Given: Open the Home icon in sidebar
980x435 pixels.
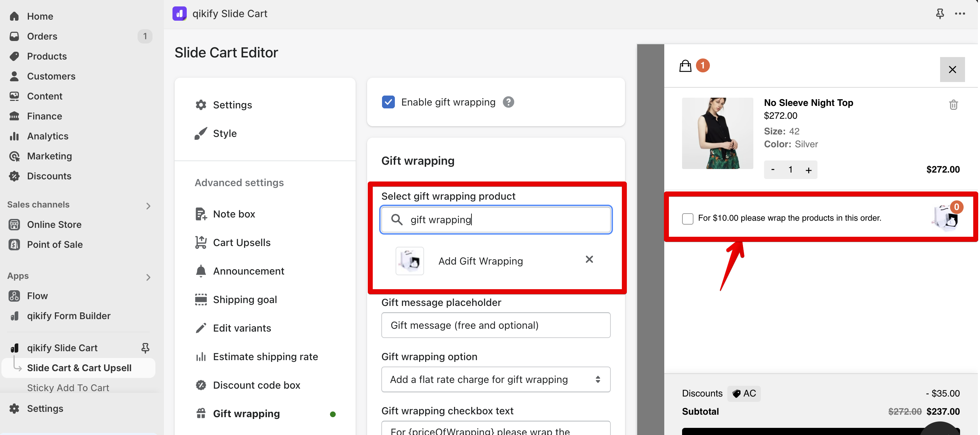Looking at the screenshot, I should tap(15, 16).
